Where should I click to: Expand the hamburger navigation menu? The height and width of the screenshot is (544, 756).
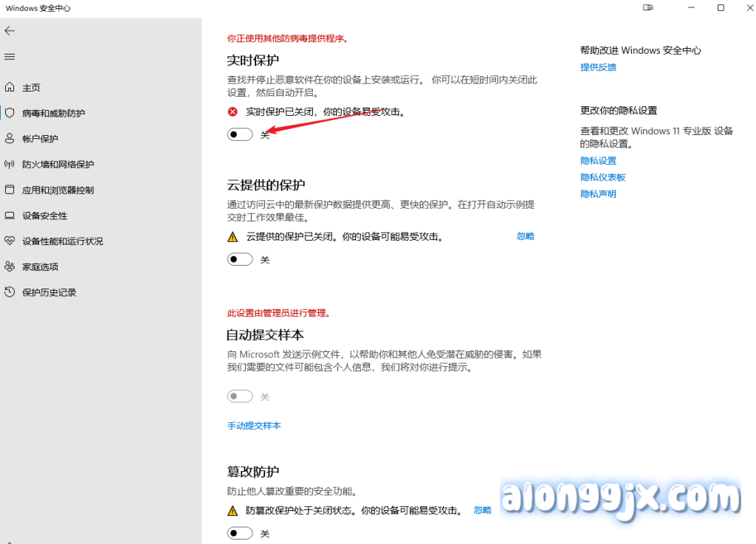pos(10,57)
